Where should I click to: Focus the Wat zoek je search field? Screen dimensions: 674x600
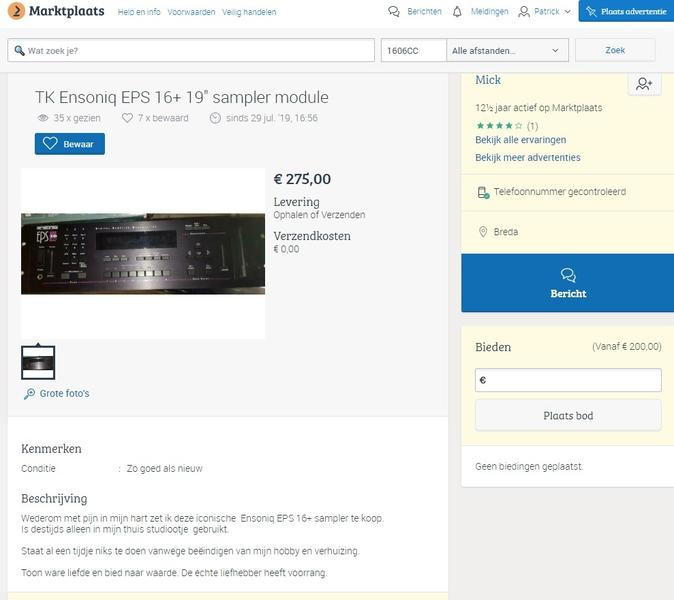tap(191, 50)
